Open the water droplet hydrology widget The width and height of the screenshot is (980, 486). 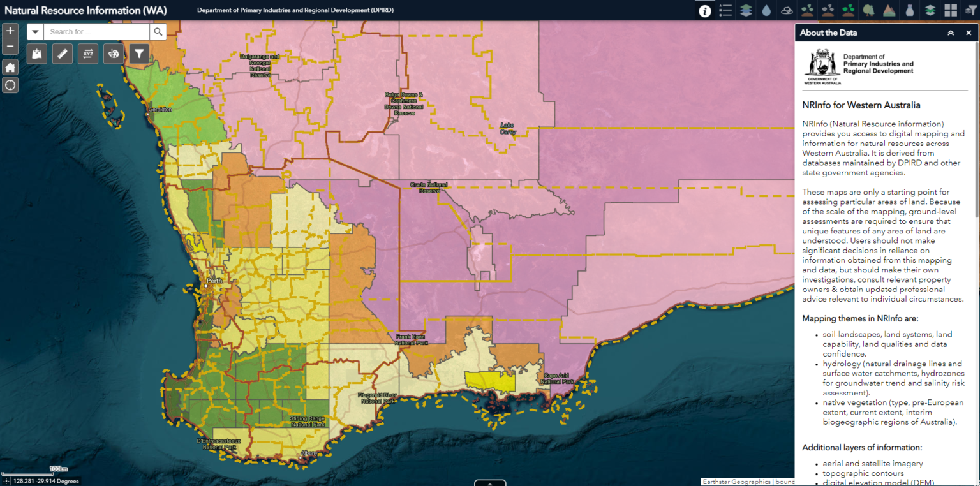coord(766,10)
